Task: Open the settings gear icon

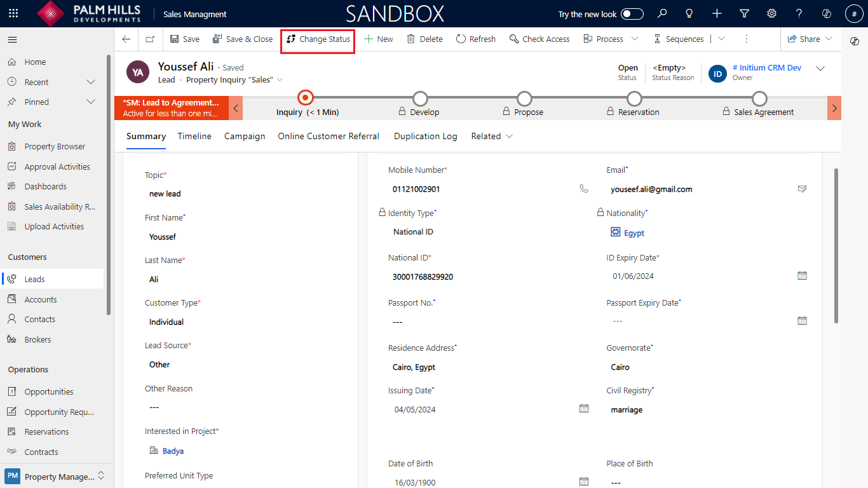Action: point(771,13)
